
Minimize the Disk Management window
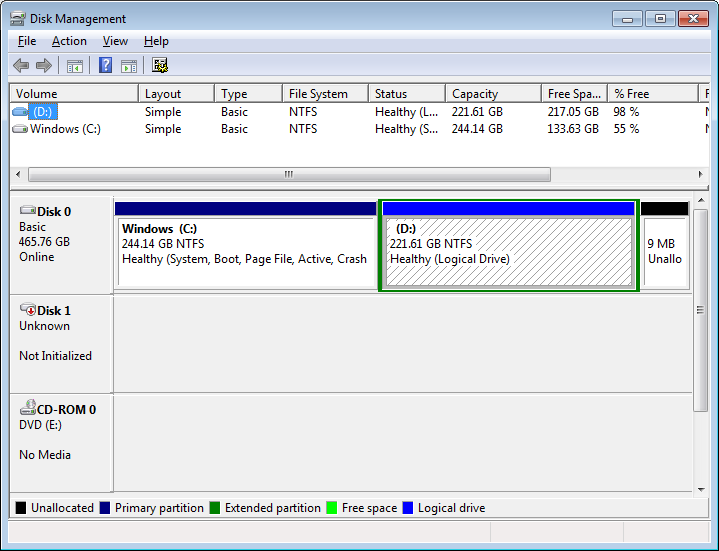coord(627,19)
